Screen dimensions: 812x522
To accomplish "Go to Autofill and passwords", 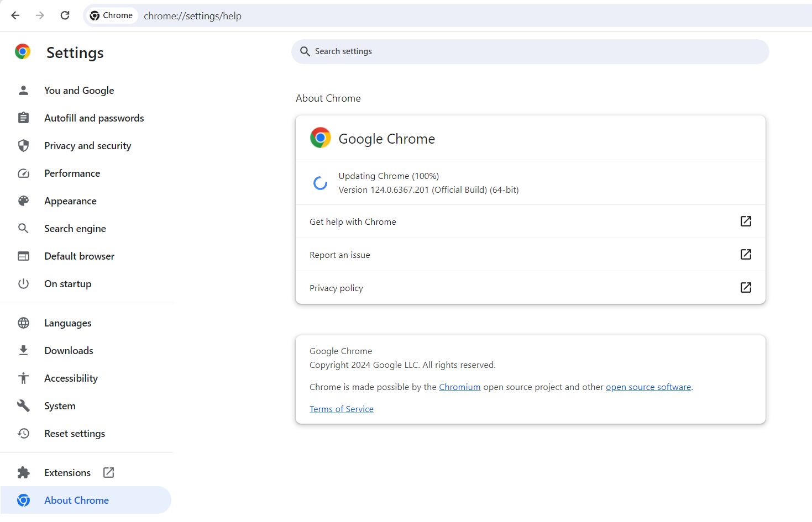I will tap(94, 118).
